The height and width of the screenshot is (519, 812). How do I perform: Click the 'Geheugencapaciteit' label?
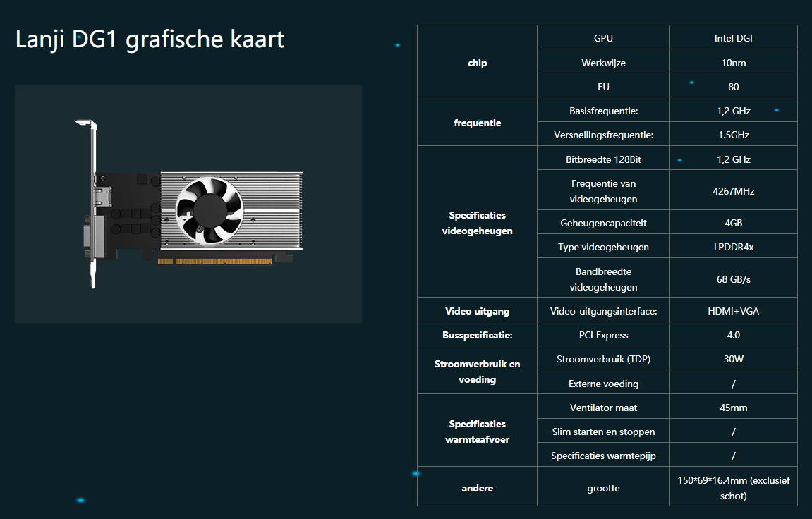click(603, 222)
